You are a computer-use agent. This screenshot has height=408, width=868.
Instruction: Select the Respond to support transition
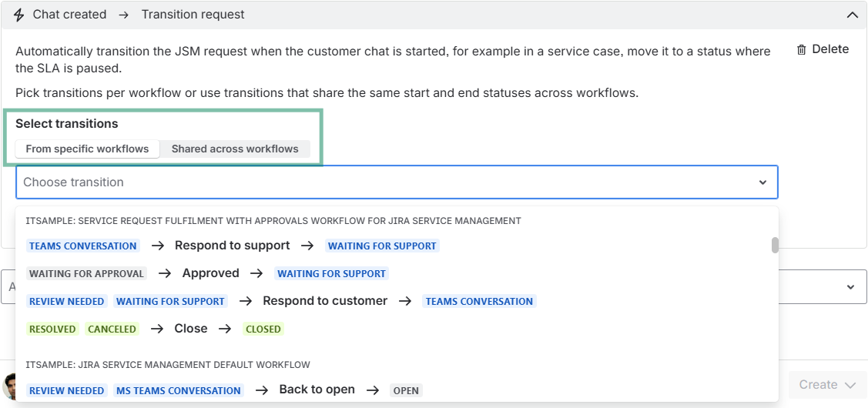[x=232, y=246]
